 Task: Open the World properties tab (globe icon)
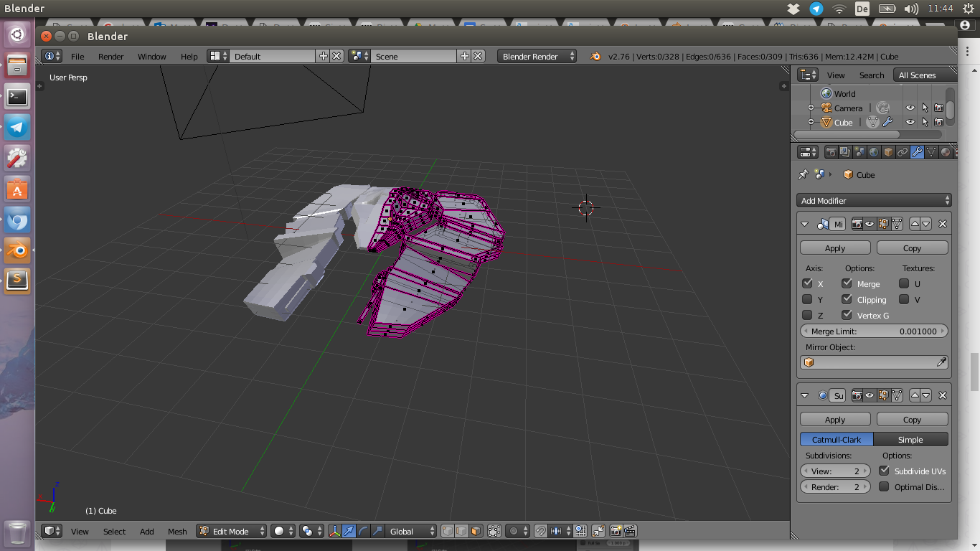click(874, 152)
